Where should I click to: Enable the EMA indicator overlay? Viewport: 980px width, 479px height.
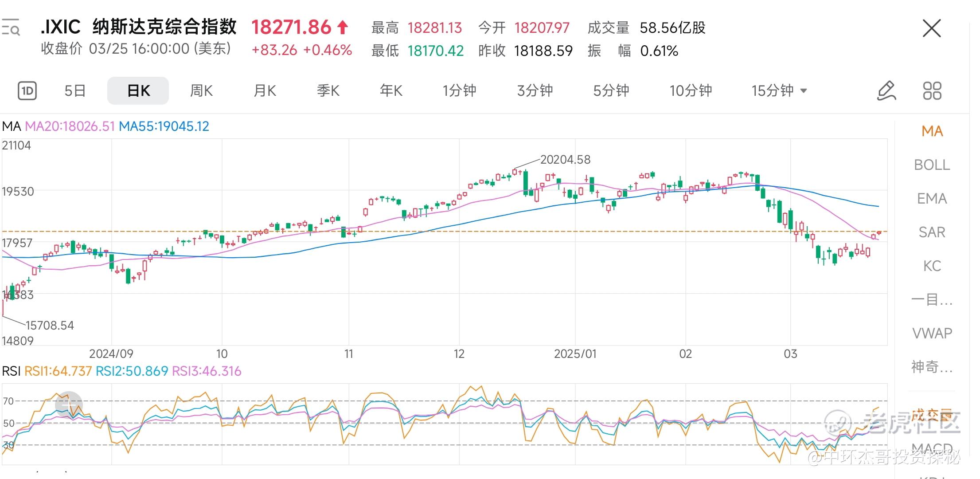pos(932,199)
